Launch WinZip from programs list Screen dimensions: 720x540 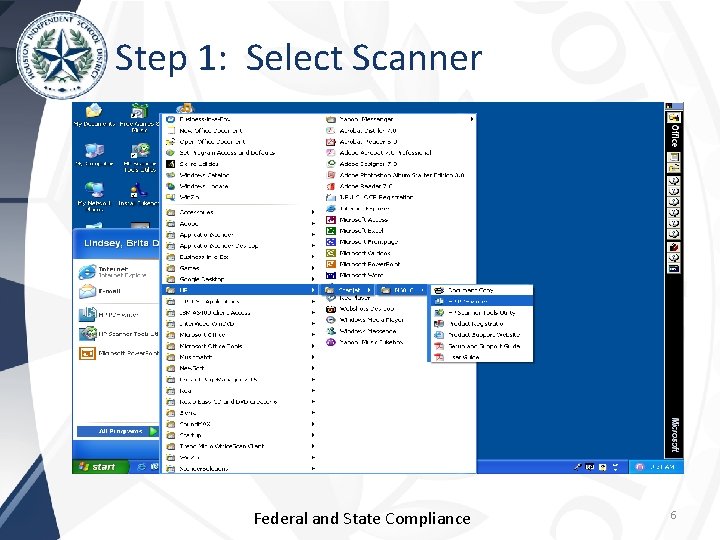(x=184, y=197)
